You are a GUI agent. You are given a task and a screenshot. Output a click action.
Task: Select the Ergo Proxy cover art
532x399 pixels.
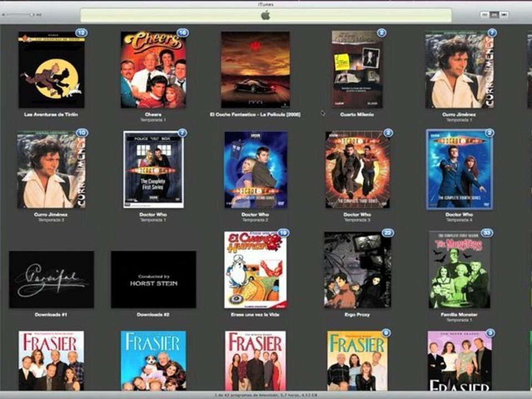pyautogui.click(x=357, y=270)
